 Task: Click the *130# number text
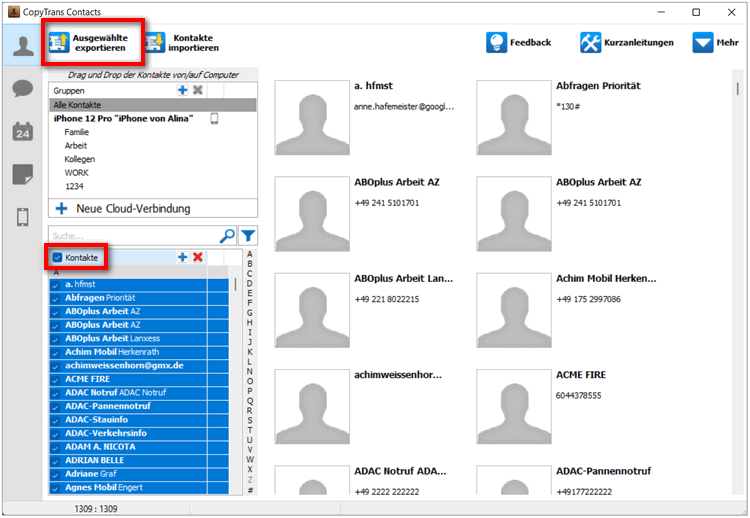pos(568,107)
